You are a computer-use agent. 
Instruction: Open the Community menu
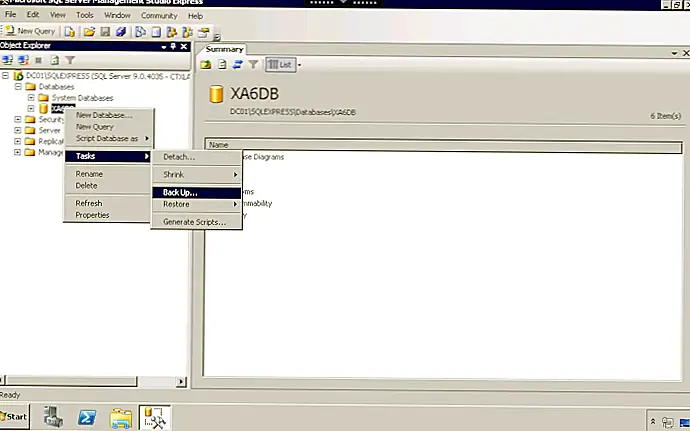coord(159,15)
